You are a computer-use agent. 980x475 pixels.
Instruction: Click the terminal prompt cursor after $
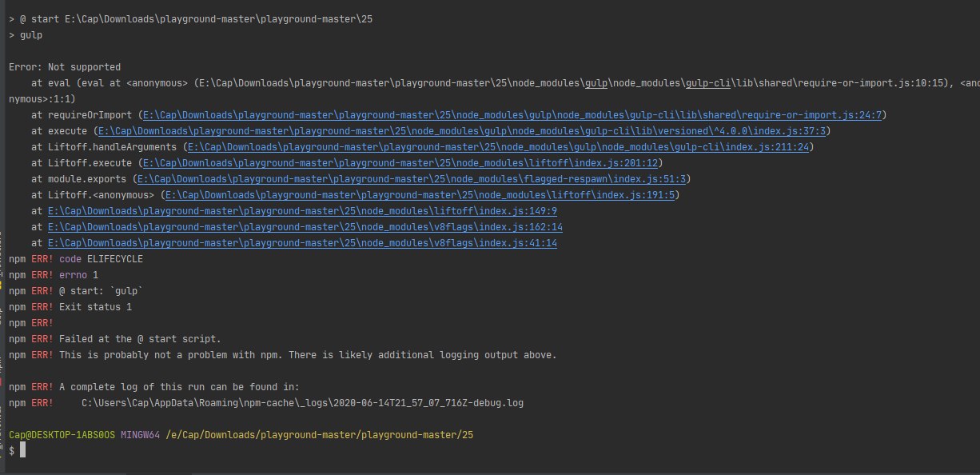point(23,451)
